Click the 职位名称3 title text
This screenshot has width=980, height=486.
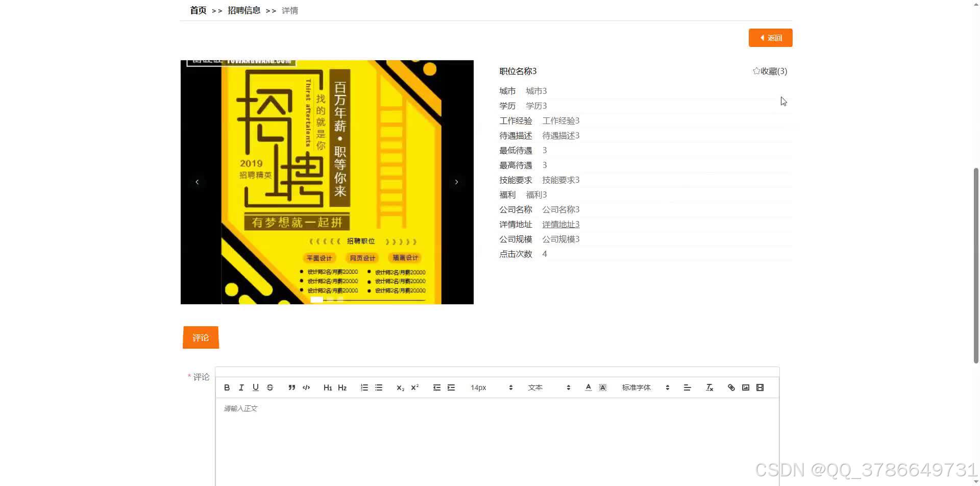click(x=518, y=71)
